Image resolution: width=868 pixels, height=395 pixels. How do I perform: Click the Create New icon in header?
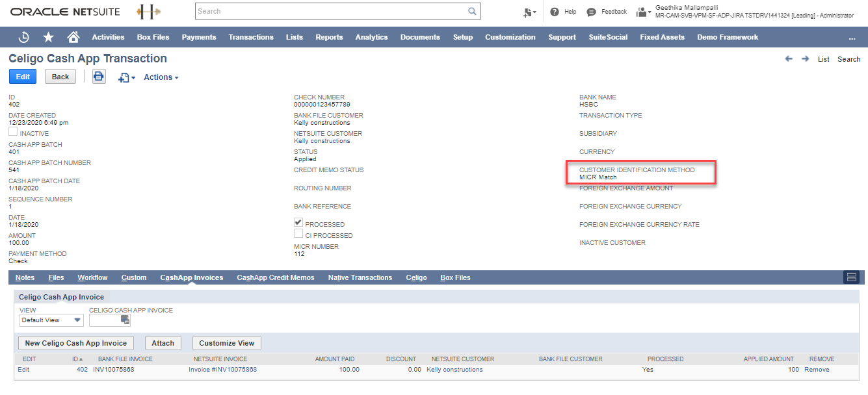pos(529,12)
